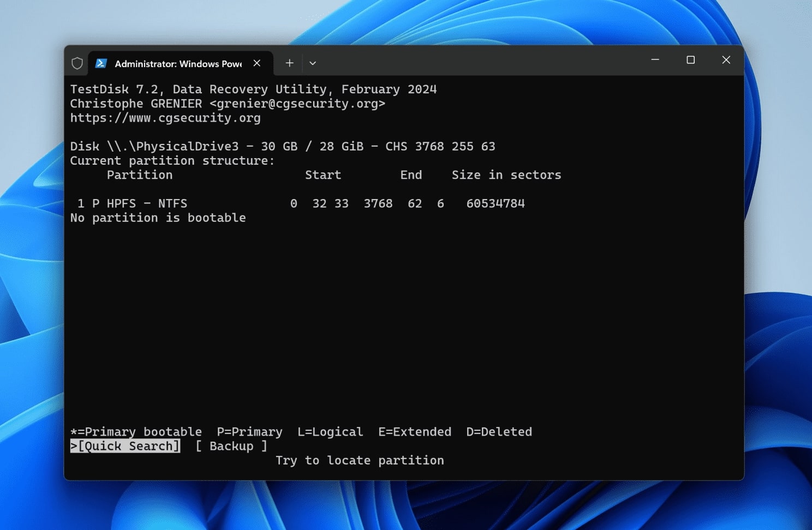Viewport: 812px width, 530px height.
Task: Select the Administrator: Windows PowerShell tab
Action: 180,63
